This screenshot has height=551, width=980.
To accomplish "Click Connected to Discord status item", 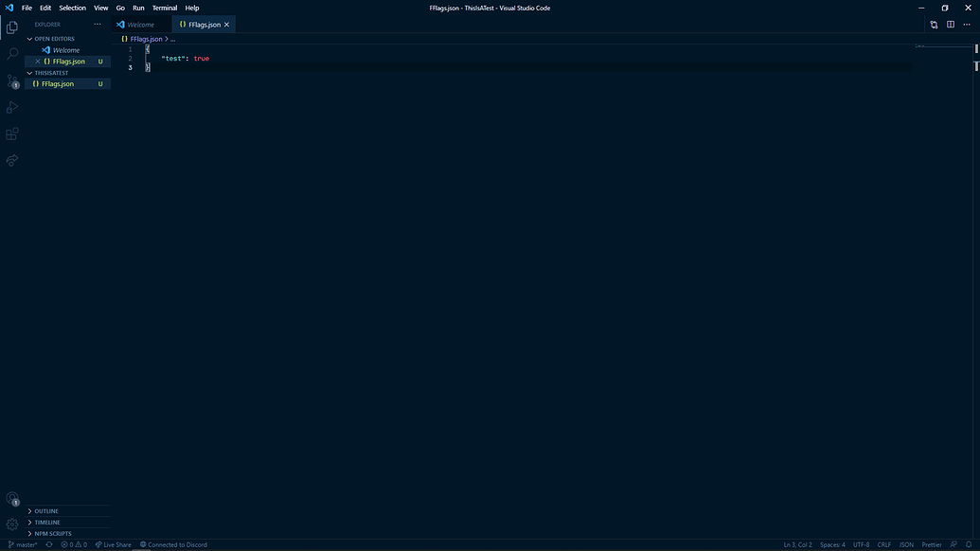I will click(174, 544).
